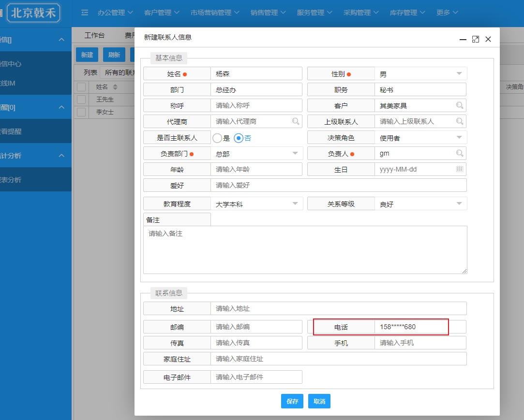Click search icon in 代理商 field
Screen dimensions: 524x420
pos(296,121)
